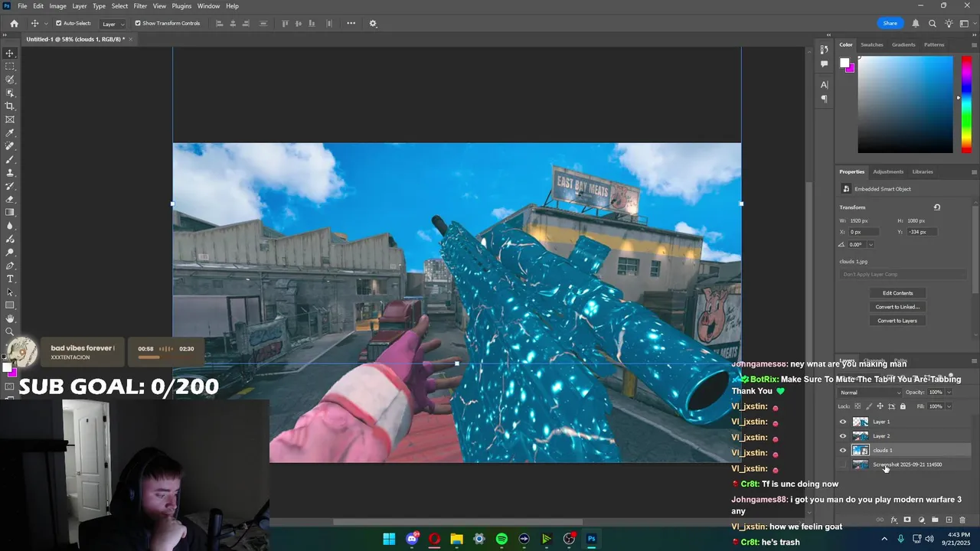Open the options bar gear settings
Image resolution: width=980 pixels, height=551 pixels.
pyautogui.click(x=373, y=24)
